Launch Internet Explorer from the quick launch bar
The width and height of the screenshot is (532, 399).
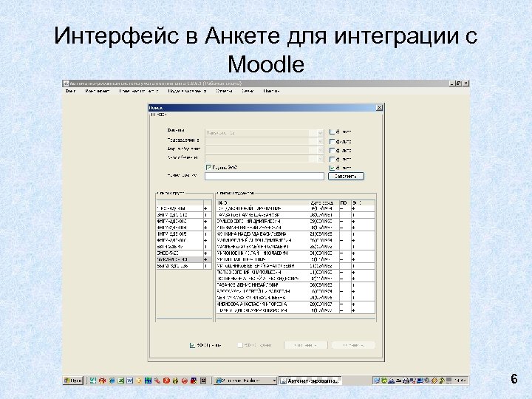pos(112,381)
